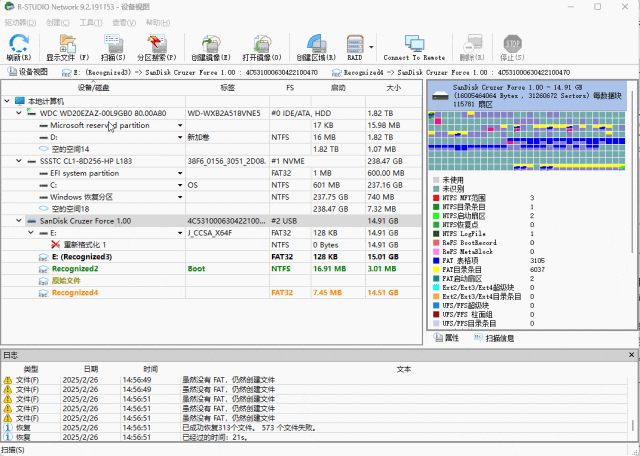This screenshot has height=456, width=640.
Task: Click 类型 column header in log
Action: click(x=31, y=369)
